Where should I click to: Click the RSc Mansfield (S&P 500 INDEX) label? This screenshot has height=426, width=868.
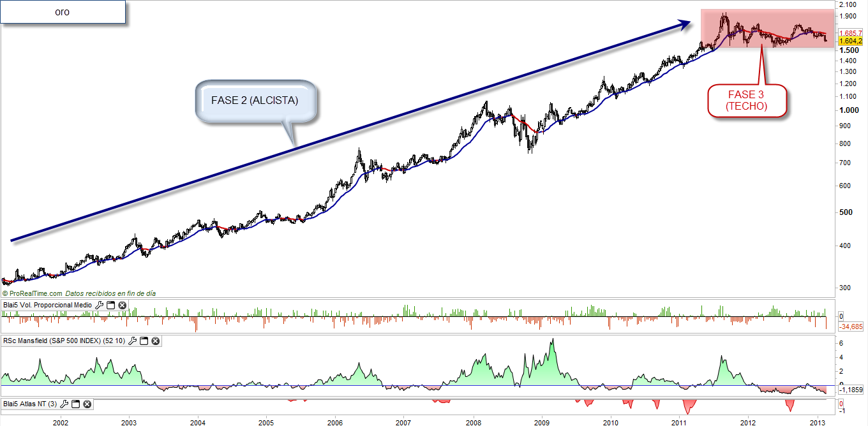(x=64, y=341)
